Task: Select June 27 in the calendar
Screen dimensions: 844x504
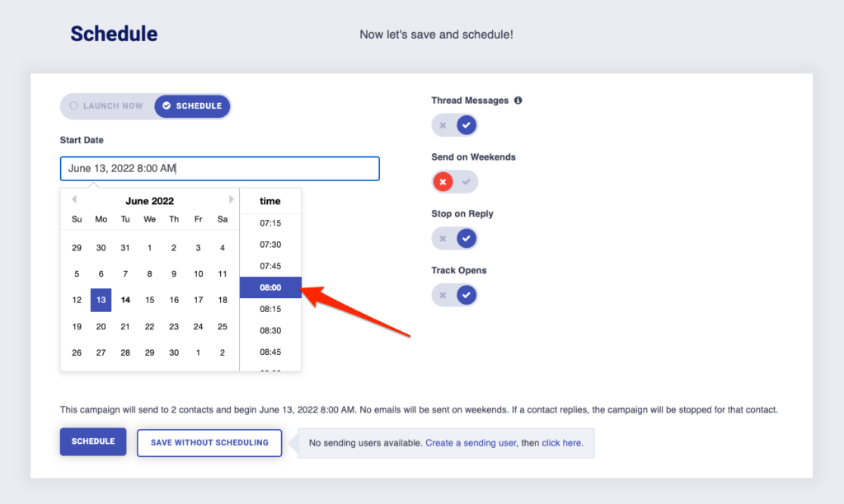Action: tap(101, 352)
